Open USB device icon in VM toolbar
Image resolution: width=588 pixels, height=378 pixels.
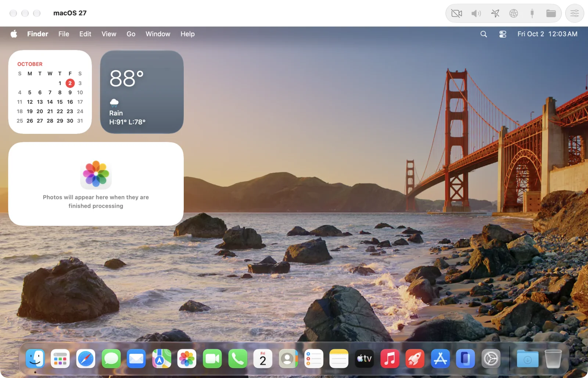(x=532, y=14)
